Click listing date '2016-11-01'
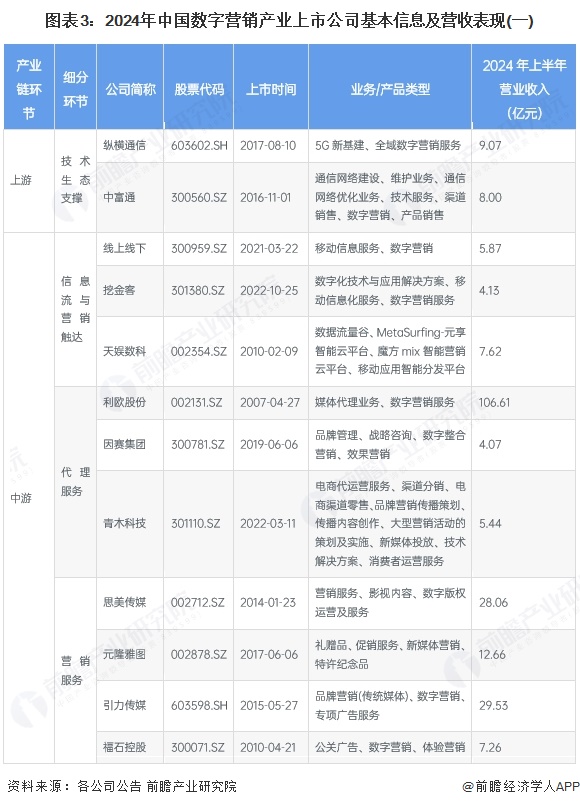 [266, 197]
